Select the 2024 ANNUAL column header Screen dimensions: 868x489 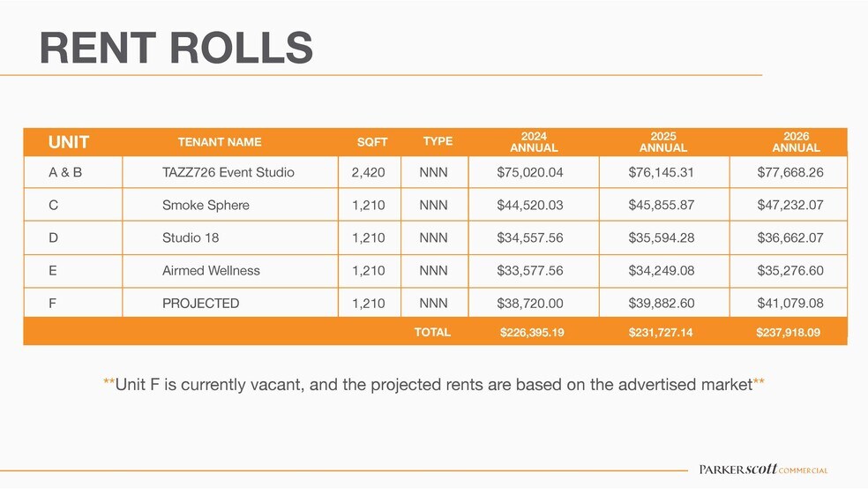[x=534, y=142]
